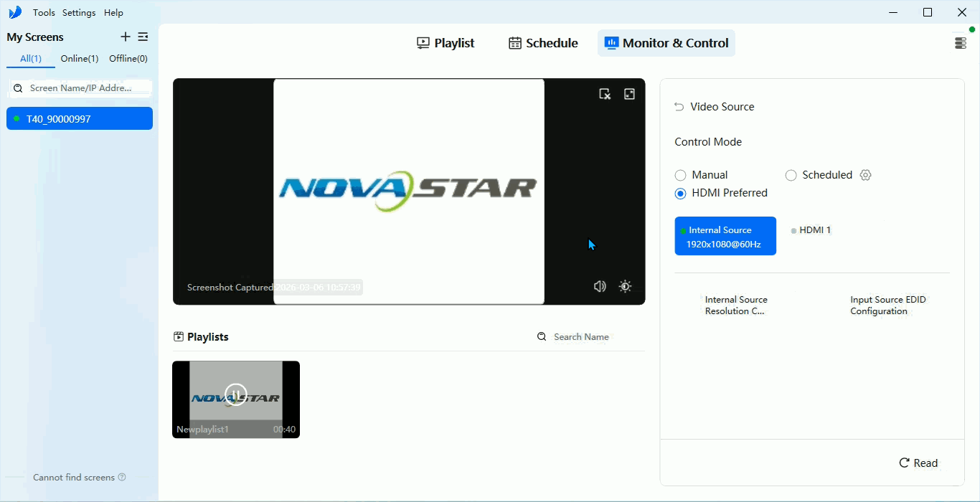This screenshot has height=502, width=980.
Task: Open the Settings menu
Action: click(79, 12)
